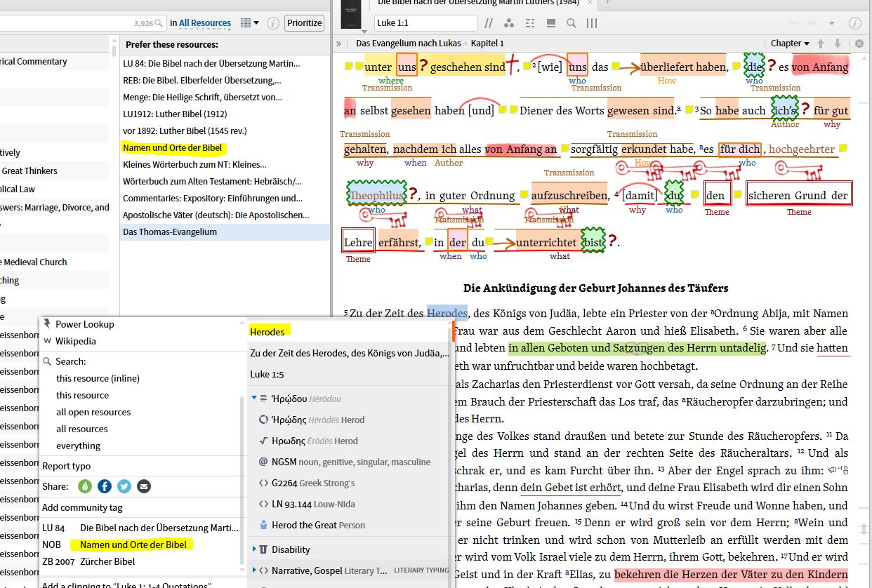
Task: Open the library information icon
Action: click(273, 23)
